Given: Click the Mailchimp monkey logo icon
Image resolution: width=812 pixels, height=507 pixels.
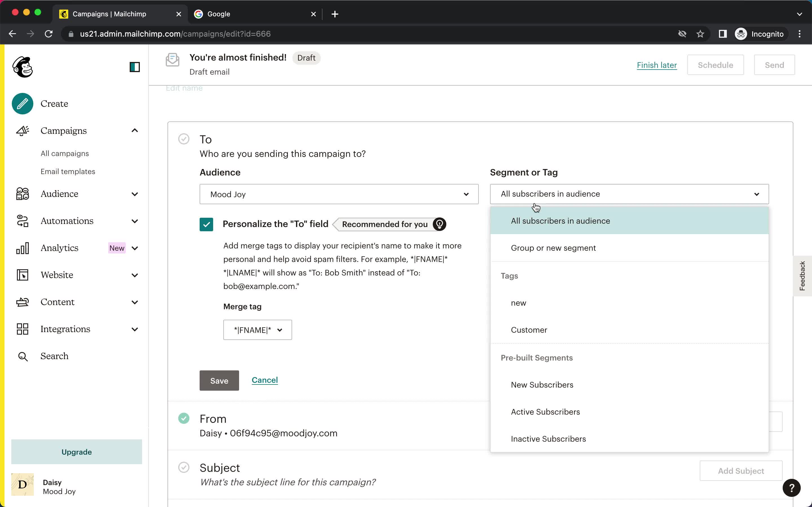Looking at the screenshot, I should [23, 67].
